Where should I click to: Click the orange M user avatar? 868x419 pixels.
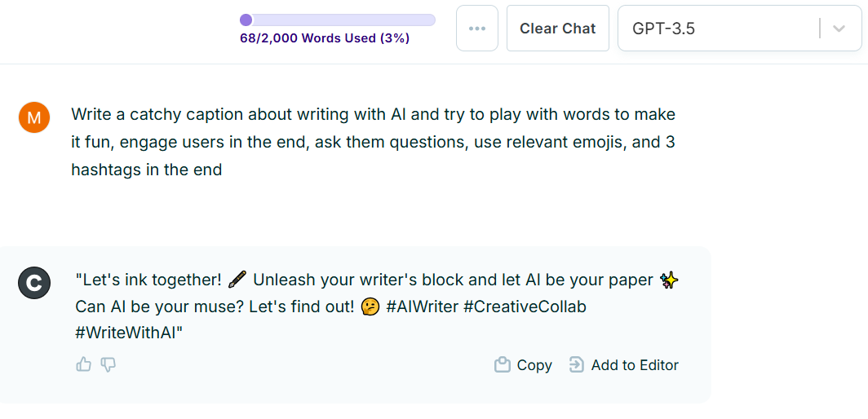[x=33, y=118]
